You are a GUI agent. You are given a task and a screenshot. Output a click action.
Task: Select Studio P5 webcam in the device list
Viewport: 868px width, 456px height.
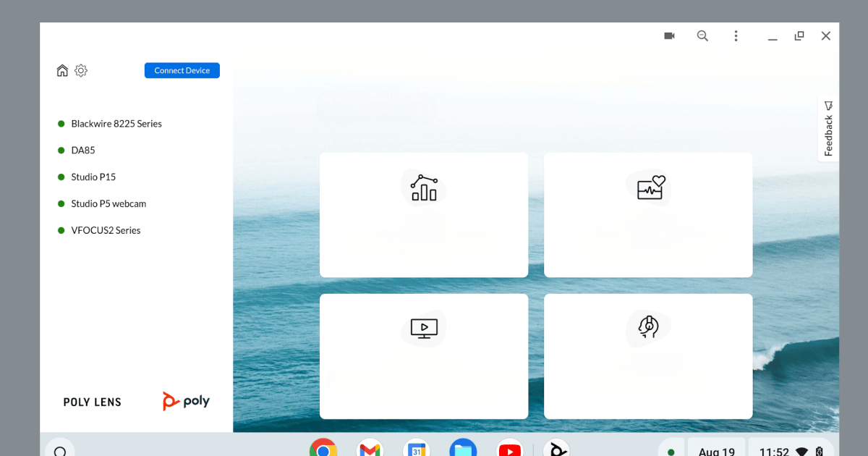pos(108,203)
